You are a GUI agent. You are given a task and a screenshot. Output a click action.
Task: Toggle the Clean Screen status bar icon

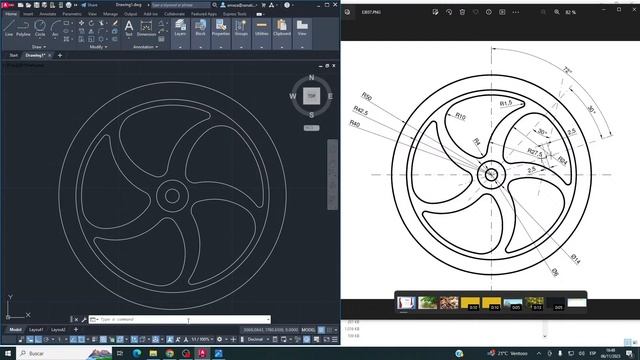327,339
